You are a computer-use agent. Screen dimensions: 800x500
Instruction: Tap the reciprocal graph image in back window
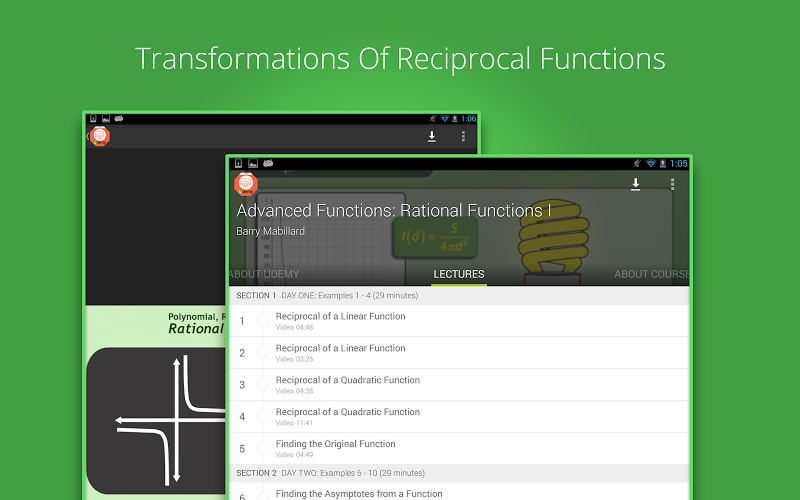(x=156, y=420)
